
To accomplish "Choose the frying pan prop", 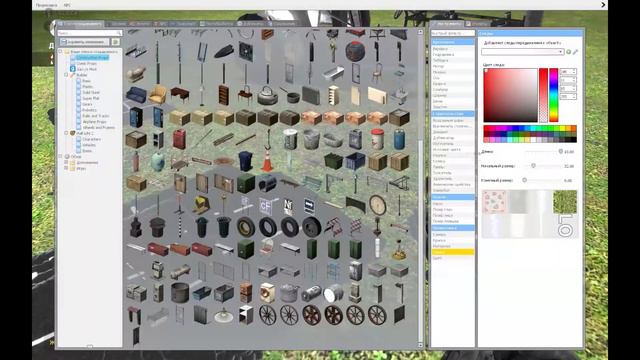I will click(x=290, y=96).
